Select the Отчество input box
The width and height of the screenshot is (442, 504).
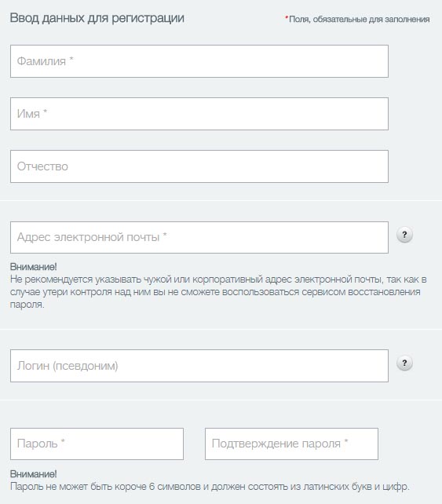click(x=199, y=166)
